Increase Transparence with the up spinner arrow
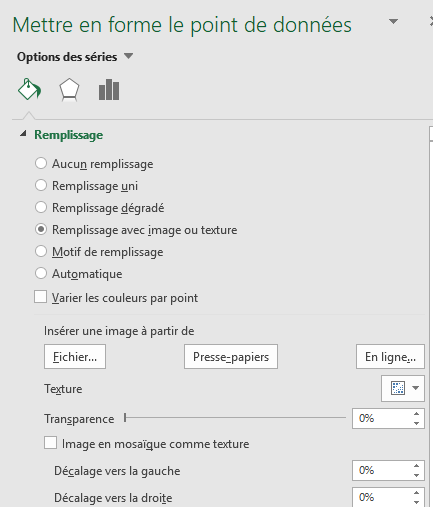 [x=416, y=414]
